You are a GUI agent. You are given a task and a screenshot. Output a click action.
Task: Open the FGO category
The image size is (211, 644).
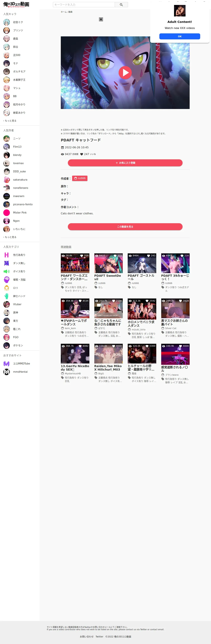point(20,337)
